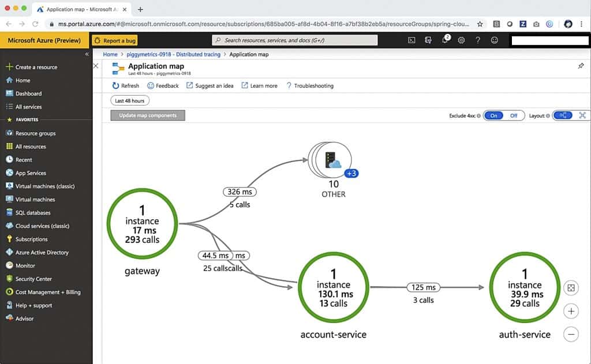The height and width of the screenshot is (364, 591).
Task: Open Cloud services (classic) icon
Action: [9, 226]
